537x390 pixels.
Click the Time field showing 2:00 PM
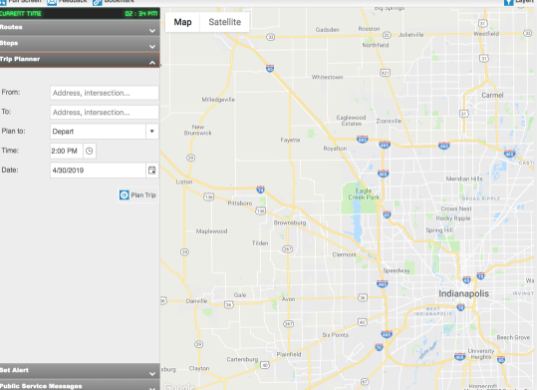(x=66, y=151)
